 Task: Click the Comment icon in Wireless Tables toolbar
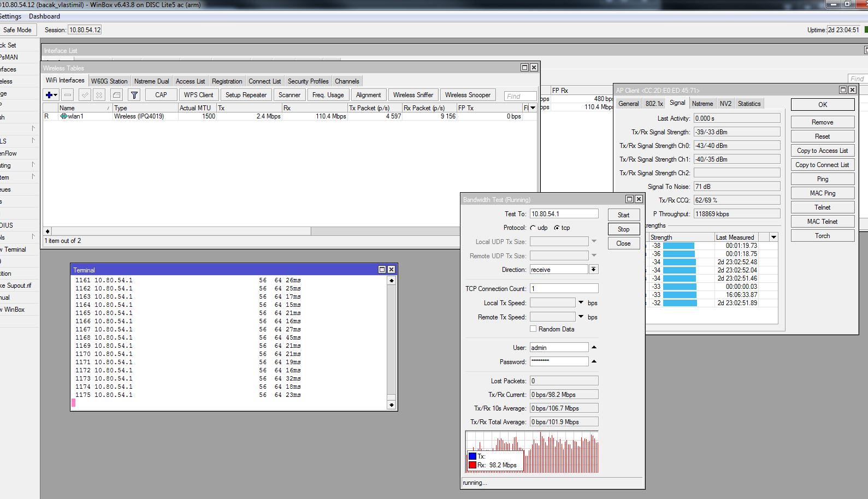point(116,95)
